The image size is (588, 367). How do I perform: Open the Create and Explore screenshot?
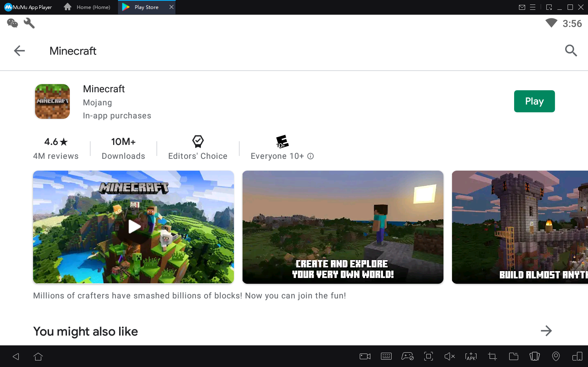coord(343,227)
